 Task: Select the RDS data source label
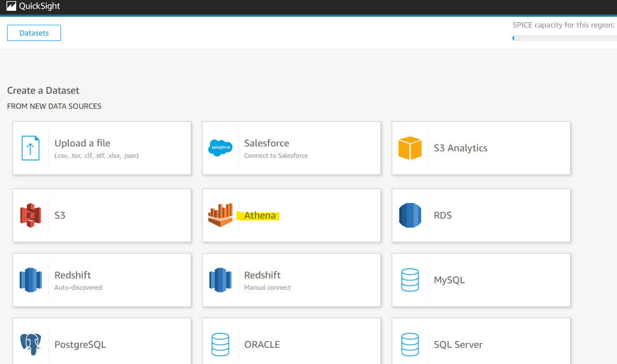[x=443, y=215]
